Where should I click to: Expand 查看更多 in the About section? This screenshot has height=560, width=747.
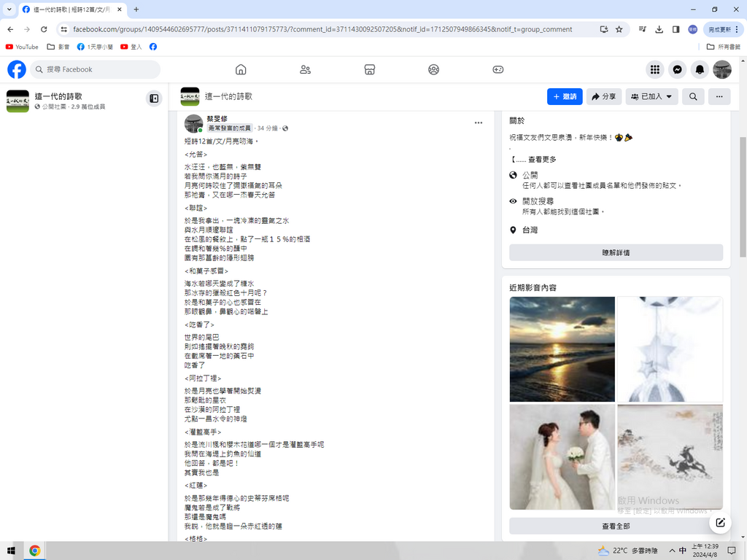(541, 160)
